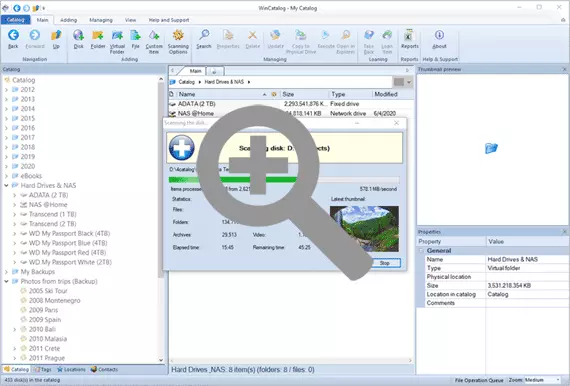Collapse the General section in Properties
570x386 pixels.
421,251
